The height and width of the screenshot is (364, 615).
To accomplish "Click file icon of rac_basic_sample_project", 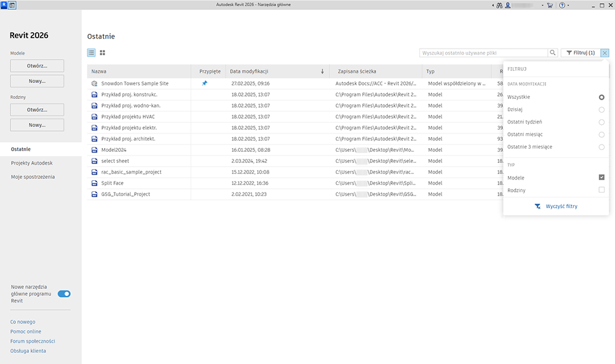I will coord(94,172).
